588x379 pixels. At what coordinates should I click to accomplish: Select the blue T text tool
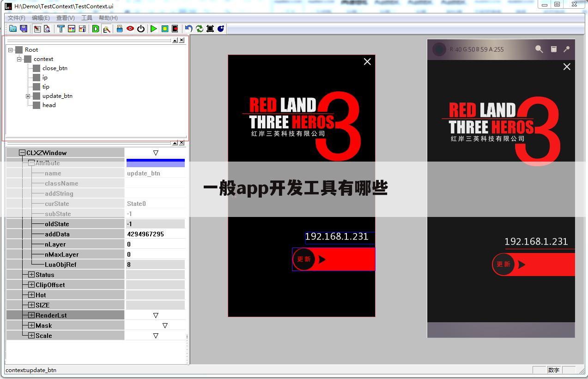coord(61,29)
